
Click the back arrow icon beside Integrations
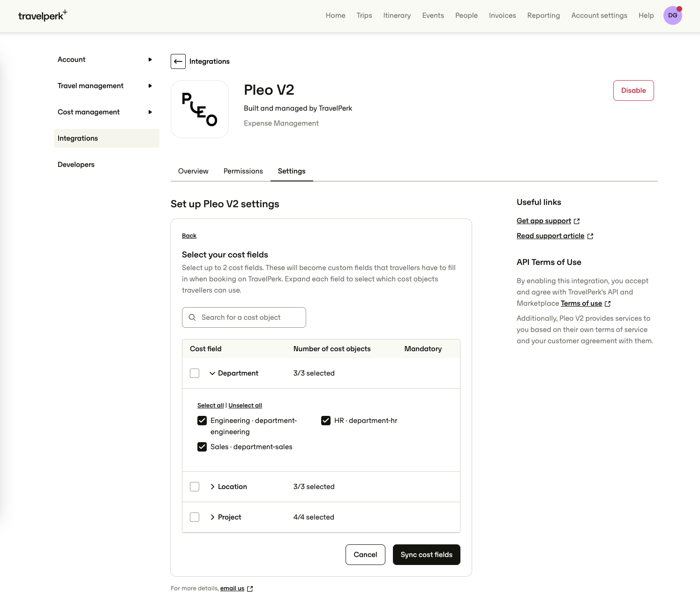point(178,61)
